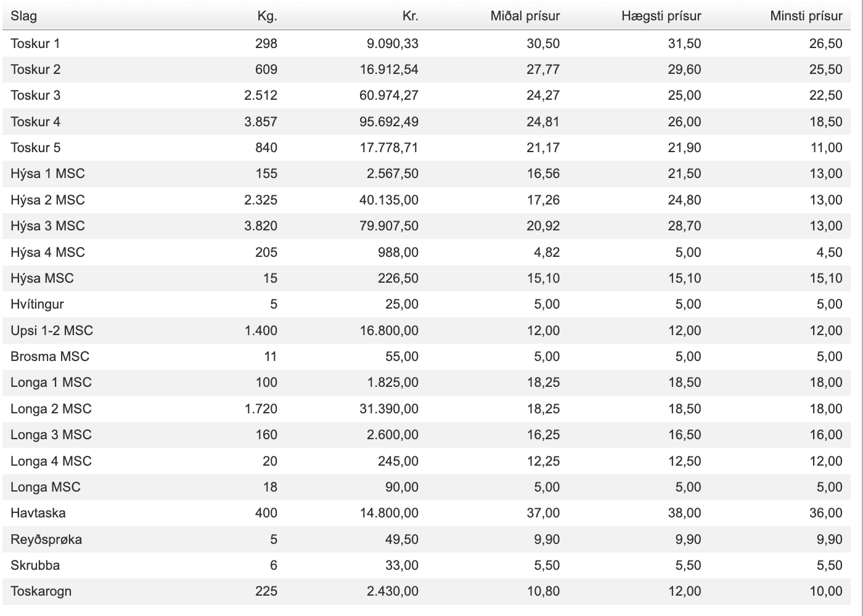Click the Hvítingur row label
The image size is (863, 616).
(37, 304)
